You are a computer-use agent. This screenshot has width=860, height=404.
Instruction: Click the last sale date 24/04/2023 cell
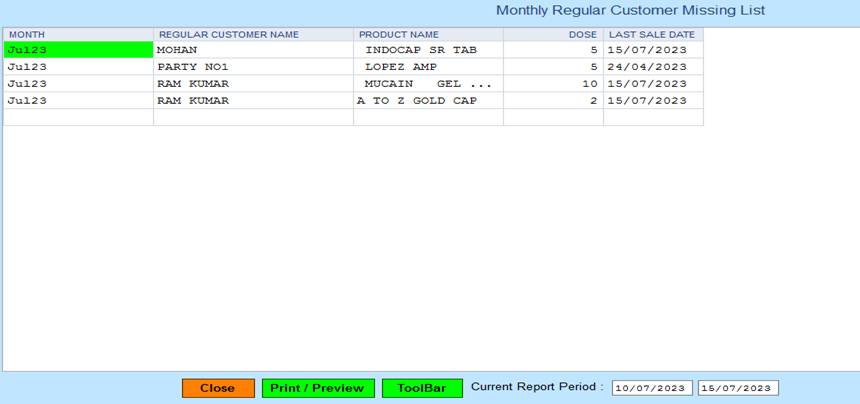click(652, 66)
